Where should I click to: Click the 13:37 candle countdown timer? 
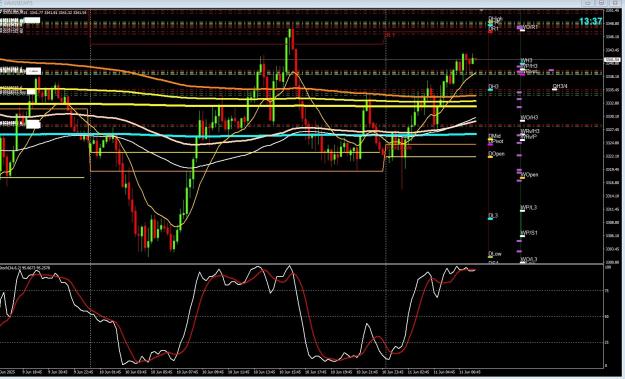click(x=590, y=22)
